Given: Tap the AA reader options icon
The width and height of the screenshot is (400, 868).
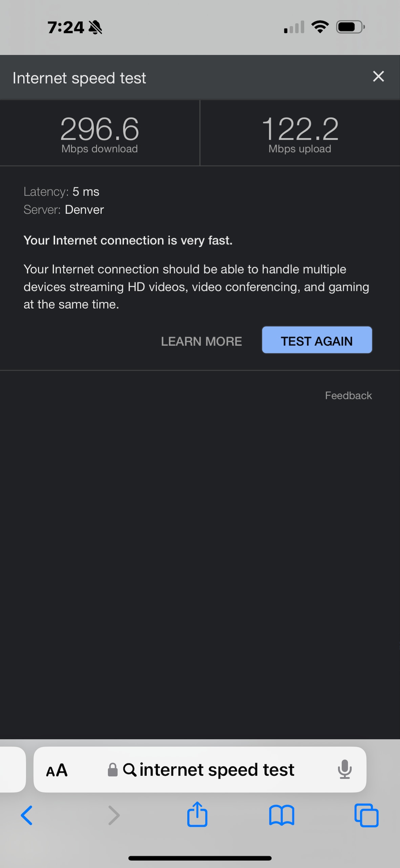Looking at the screenshot, I should point(57,770).
